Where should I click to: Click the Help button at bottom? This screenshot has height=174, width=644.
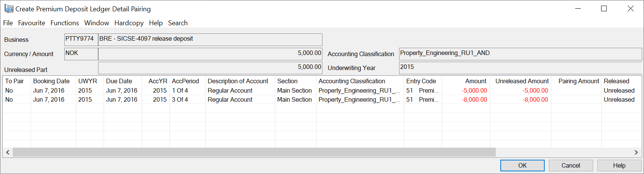point(619,165)
